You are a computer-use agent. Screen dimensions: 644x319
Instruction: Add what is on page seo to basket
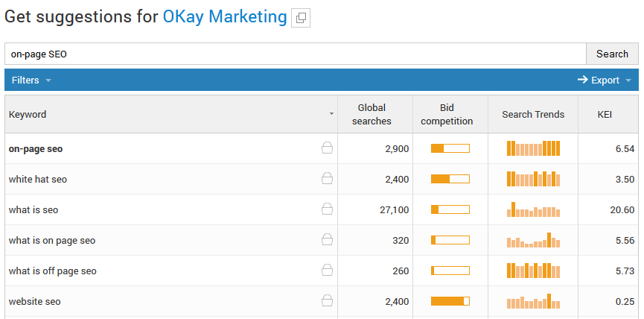coord(327,240)
